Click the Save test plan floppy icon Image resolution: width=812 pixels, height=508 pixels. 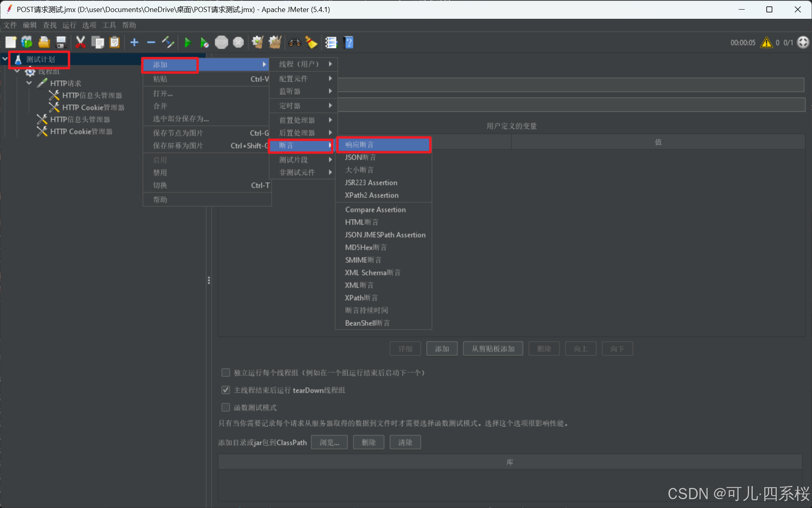pyautogui.click(x=61, y=42)
